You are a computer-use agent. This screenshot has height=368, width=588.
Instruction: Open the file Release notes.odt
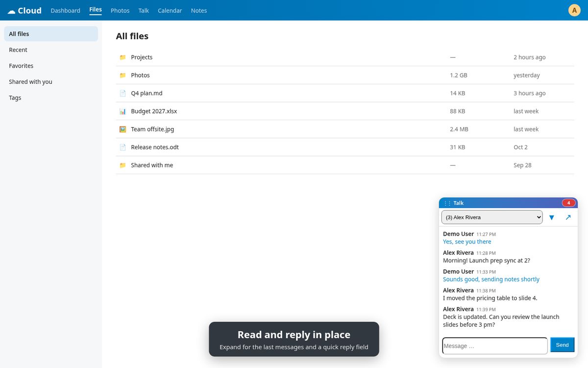pyautogui.click(x=155, y=147)
